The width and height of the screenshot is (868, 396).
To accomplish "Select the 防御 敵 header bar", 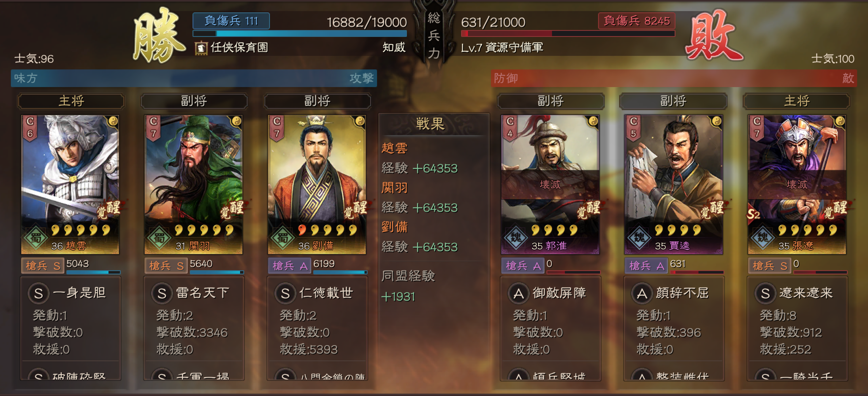I will pos(674,78).
